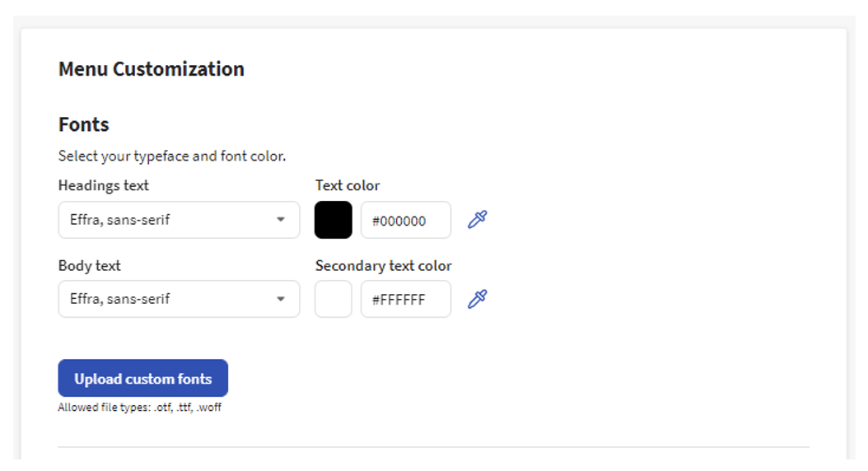
Task: Click the "Secondary text color" label
Action: click(x=384, y=266)
